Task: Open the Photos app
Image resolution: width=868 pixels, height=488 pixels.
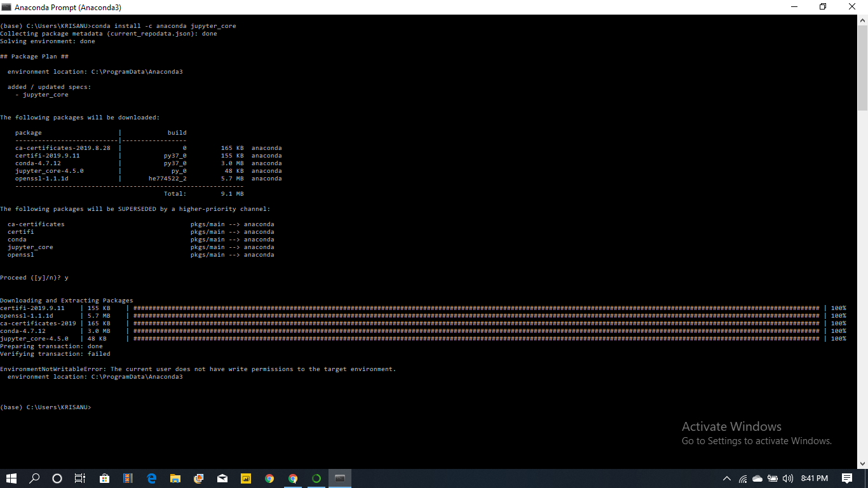Action: pyautogui.click(x=198, y=478)
